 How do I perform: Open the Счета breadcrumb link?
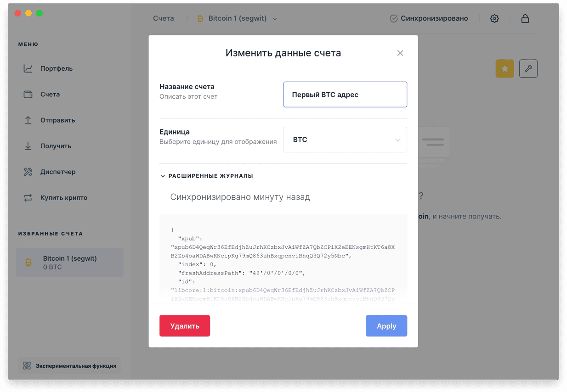164,19
